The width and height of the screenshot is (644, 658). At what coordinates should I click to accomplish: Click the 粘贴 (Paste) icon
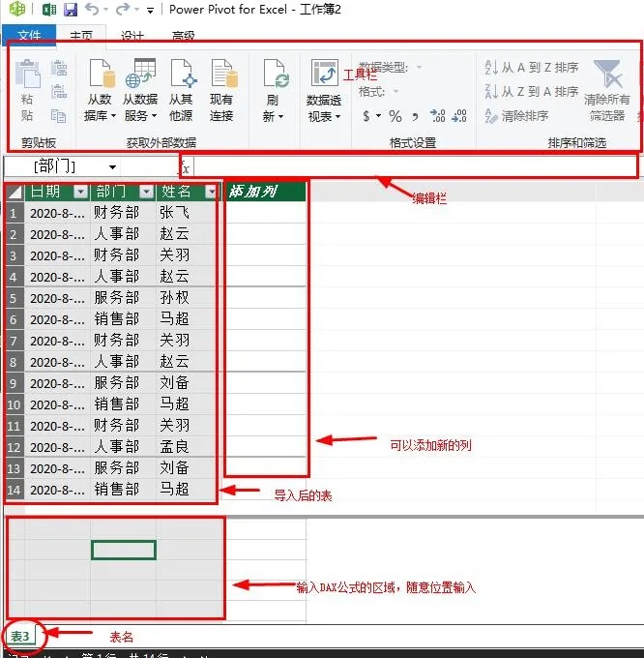27,75
